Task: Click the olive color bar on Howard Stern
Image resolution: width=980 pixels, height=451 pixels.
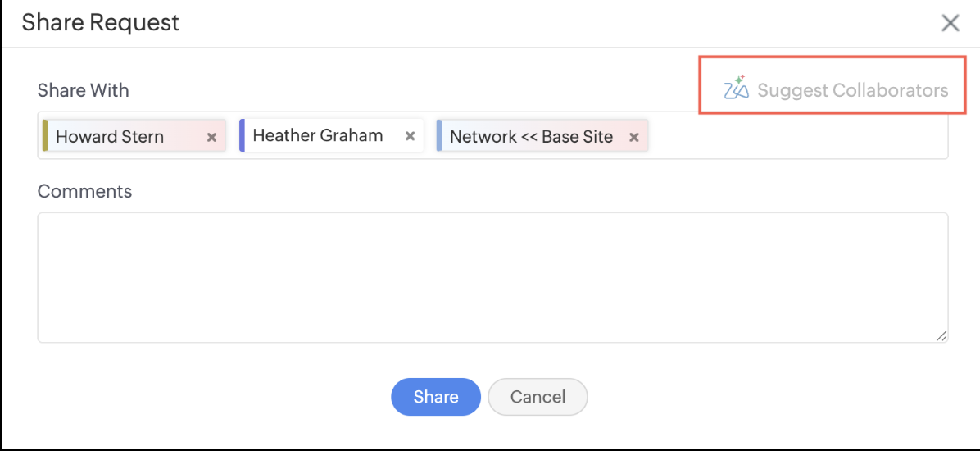Action: 45,136
